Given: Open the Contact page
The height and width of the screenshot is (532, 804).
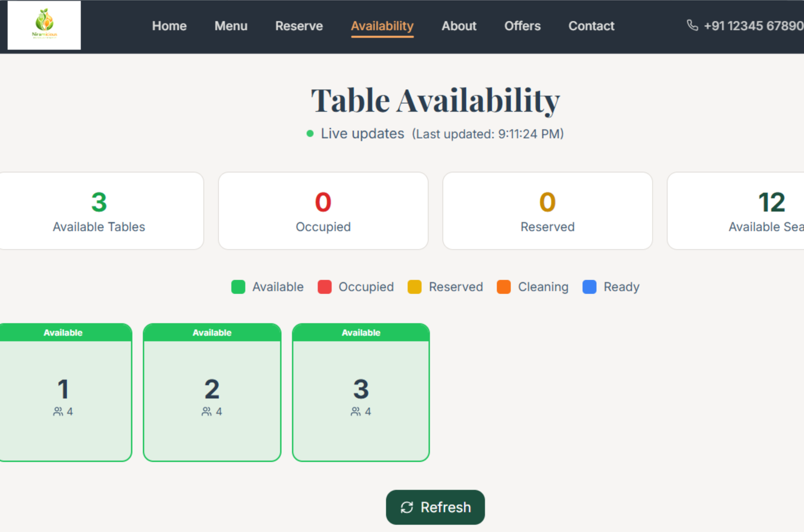Looking at the screenshot, I should pyautogui.click(x=591, y=26).
